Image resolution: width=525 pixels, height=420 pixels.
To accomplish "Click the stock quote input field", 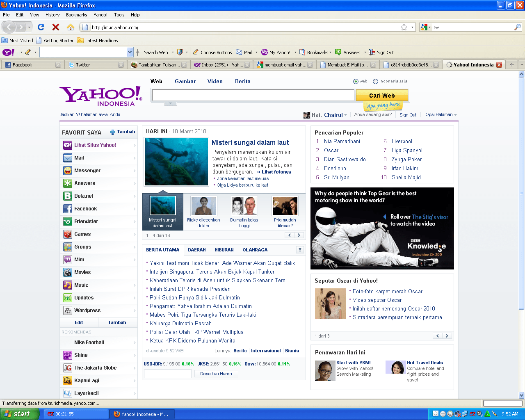I will [168, 374].
